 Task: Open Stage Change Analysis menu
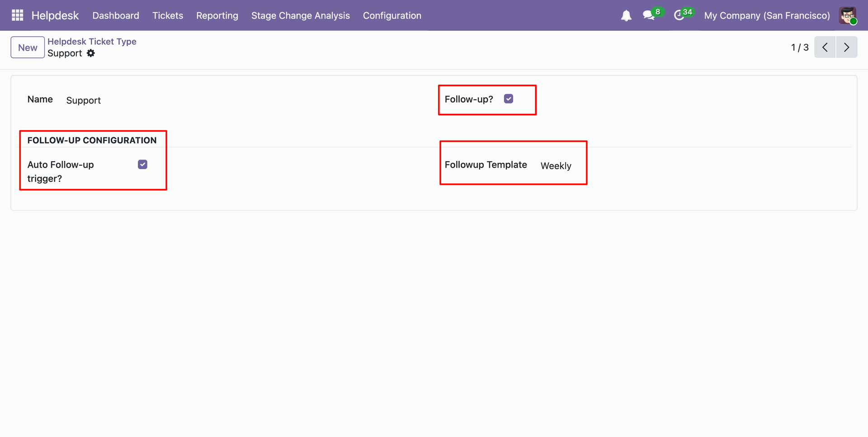301,16
